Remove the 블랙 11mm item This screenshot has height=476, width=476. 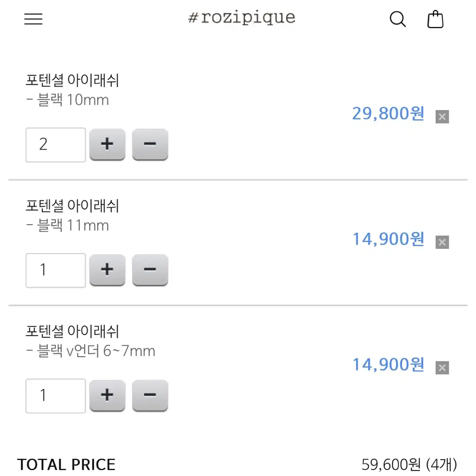pos(442,242)
